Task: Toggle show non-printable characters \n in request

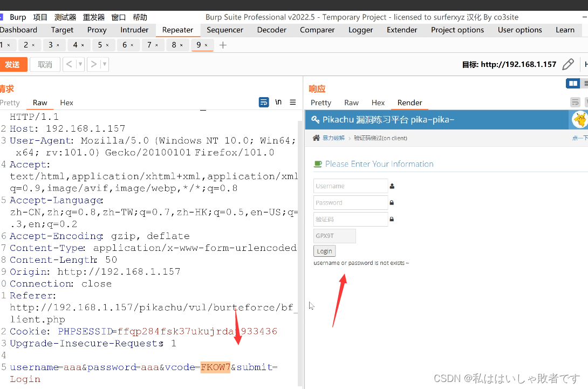Action: click(x=278, y=102)
